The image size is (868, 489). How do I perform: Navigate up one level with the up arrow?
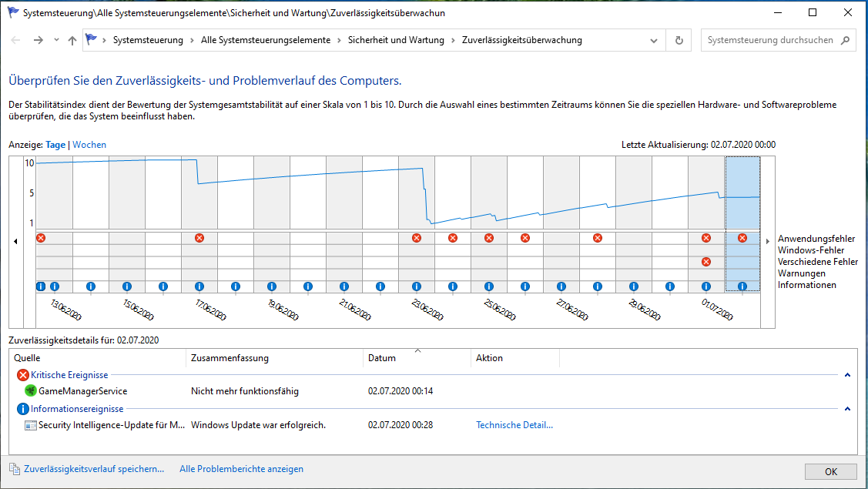coord(72,40)
